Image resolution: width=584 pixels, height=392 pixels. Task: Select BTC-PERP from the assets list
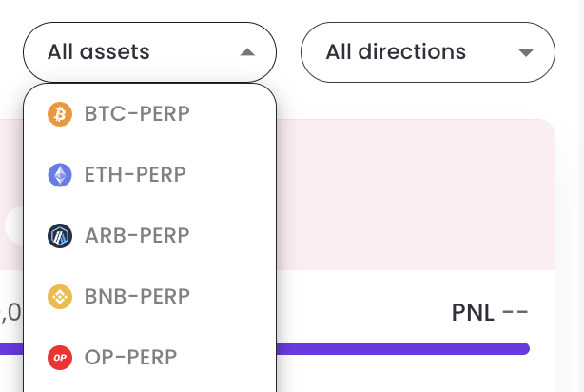(137, 114)
